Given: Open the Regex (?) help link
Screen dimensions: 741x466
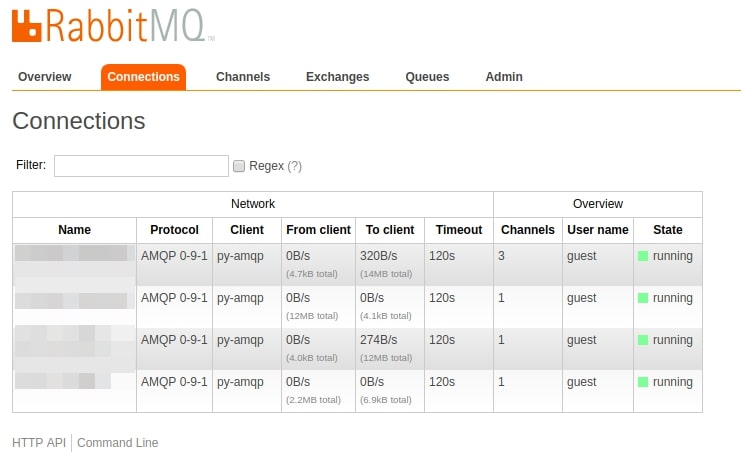Looking at the screenshot, I should (x=294, y=166).
